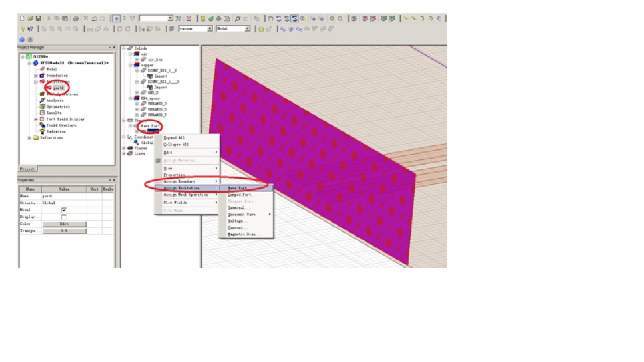Viewport: 644px width, 362px height.
Task: Click Properties in context menu
Action: (x=187, y=175)
